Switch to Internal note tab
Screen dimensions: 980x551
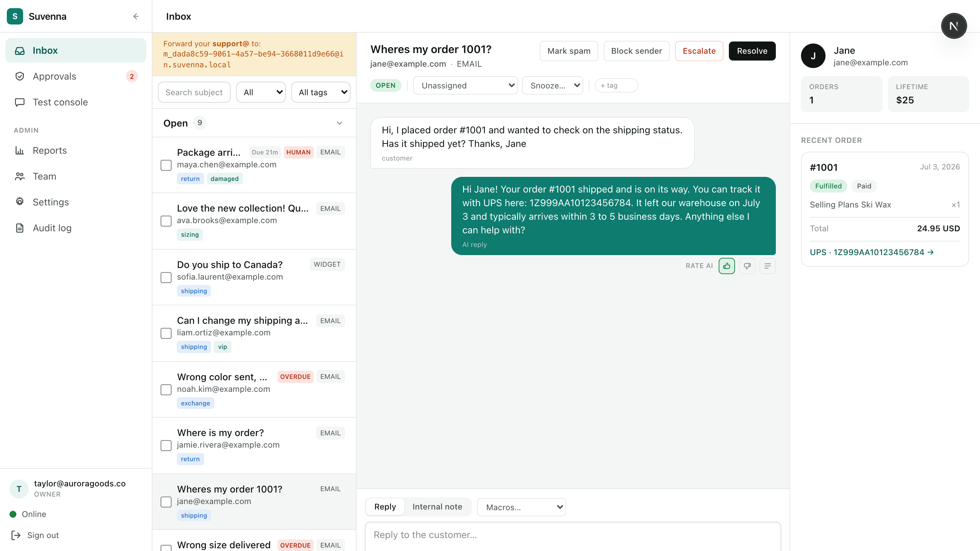coord(437,506)
